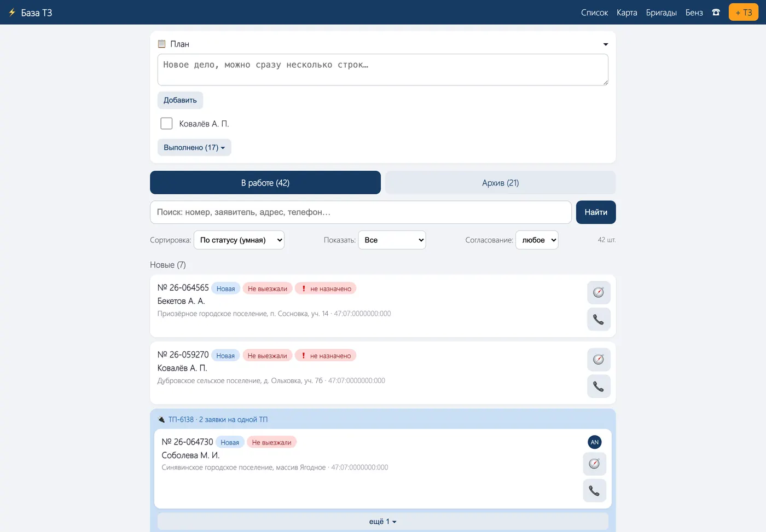Open compass navigation for request 26-064565

click(599, 292)
